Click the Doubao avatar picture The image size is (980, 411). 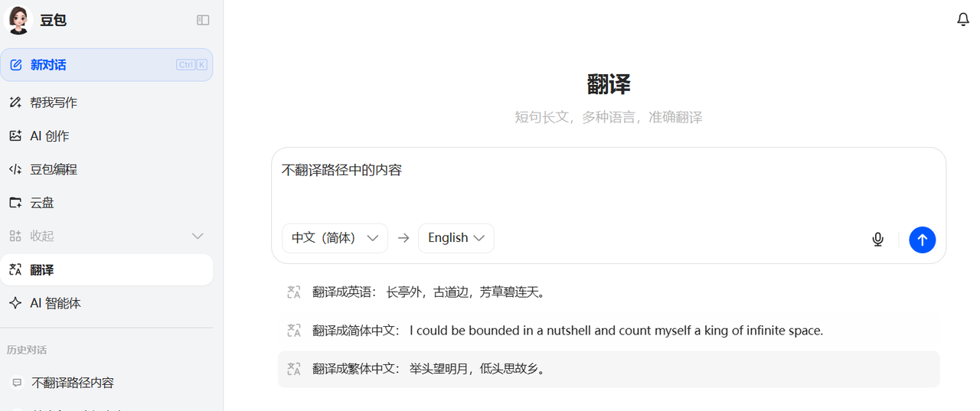click(x=18, y=20)
